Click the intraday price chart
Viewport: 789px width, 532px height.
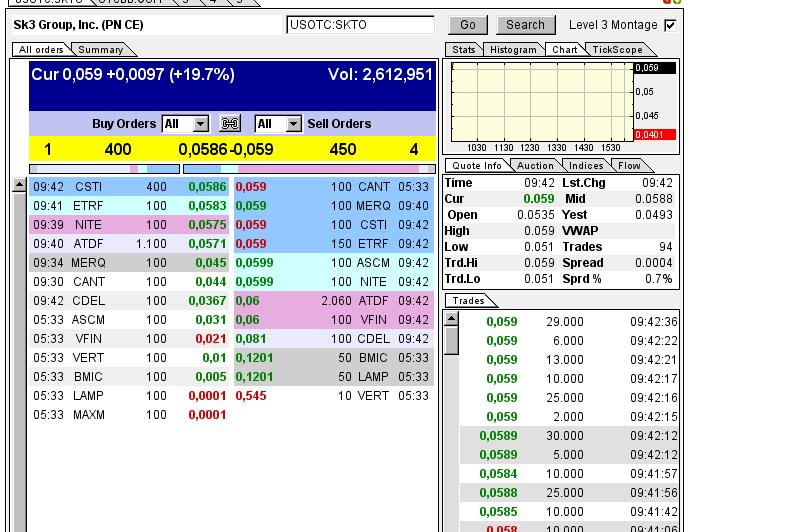(540, 102)
